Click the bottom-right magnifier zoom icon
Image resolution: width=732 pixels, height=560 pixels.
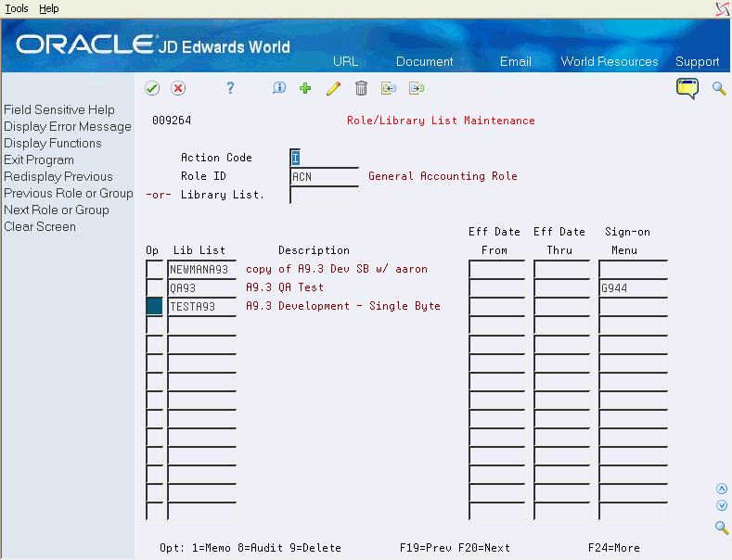(722, 528)
